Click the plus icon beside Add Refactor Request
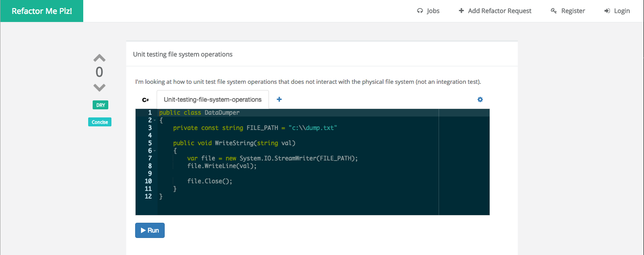 click(x=461, y=11)
